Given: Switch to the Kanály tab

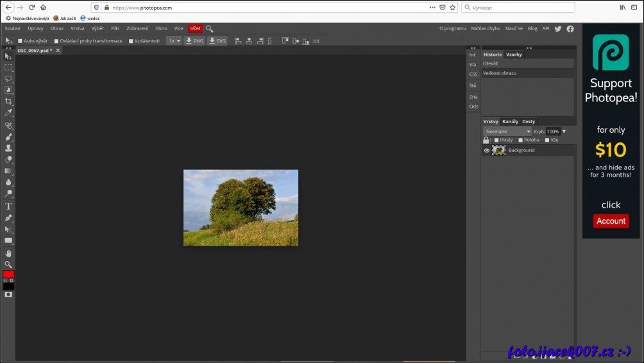Looking at the screenshot, I should pos(510,121).
